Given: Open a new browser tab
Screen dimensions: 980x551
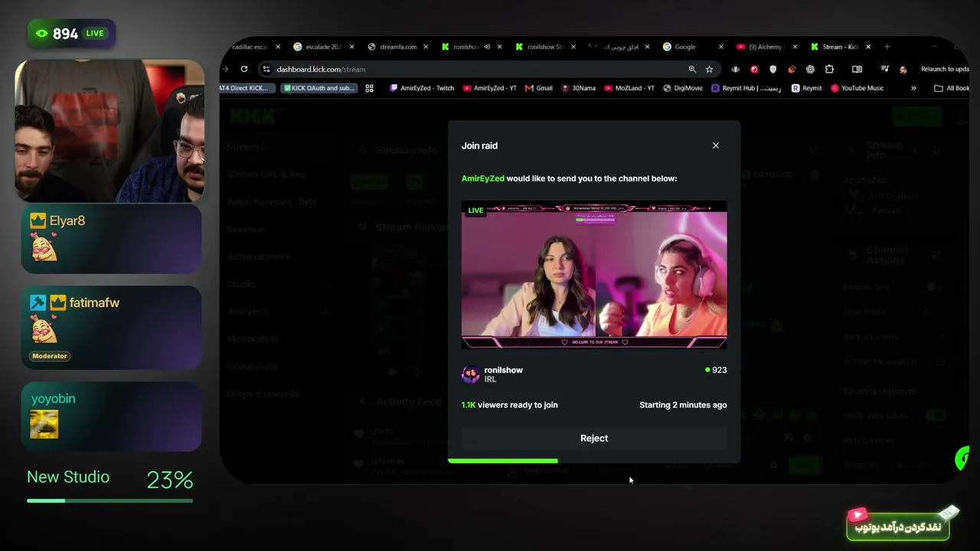Looking at the screenshot, I should coord(887,47).
